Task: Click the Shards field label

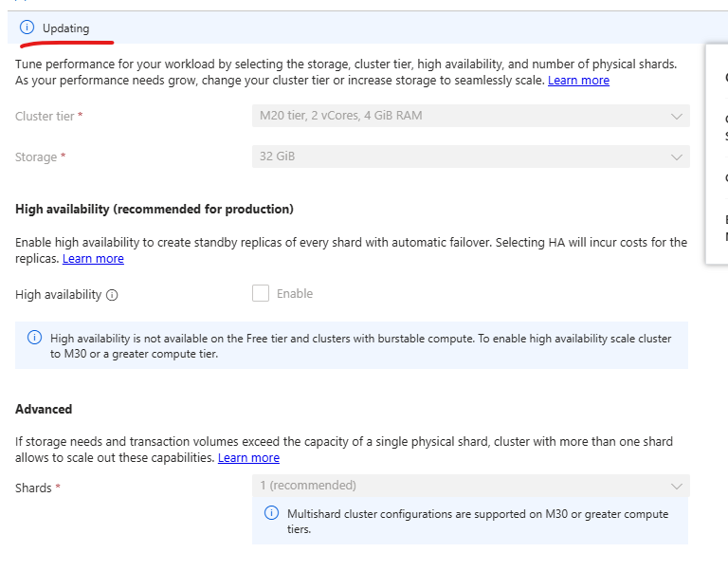Action: pos(33,488)
